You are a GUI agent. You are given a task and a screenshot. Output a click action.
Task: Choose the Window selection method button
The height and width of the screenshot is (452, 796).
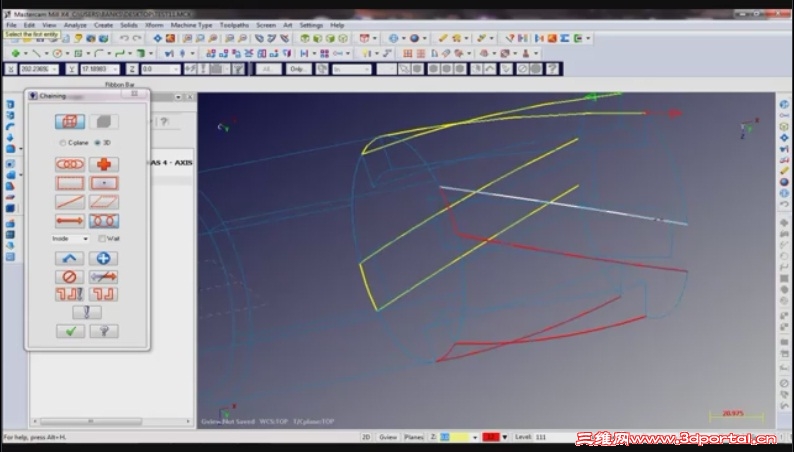70,183
